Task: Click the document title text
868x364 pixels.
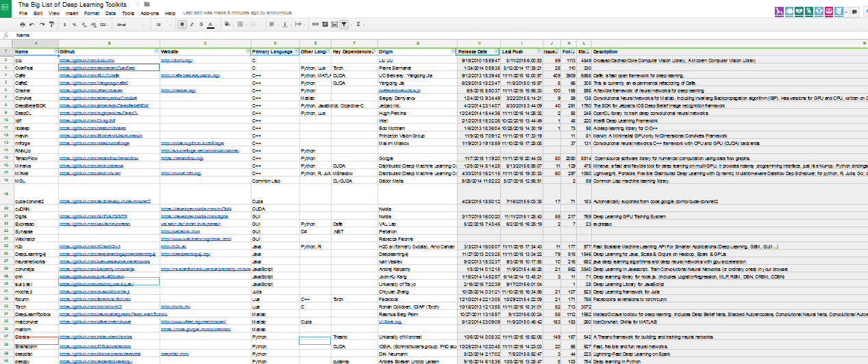Action: pos(72,4)
